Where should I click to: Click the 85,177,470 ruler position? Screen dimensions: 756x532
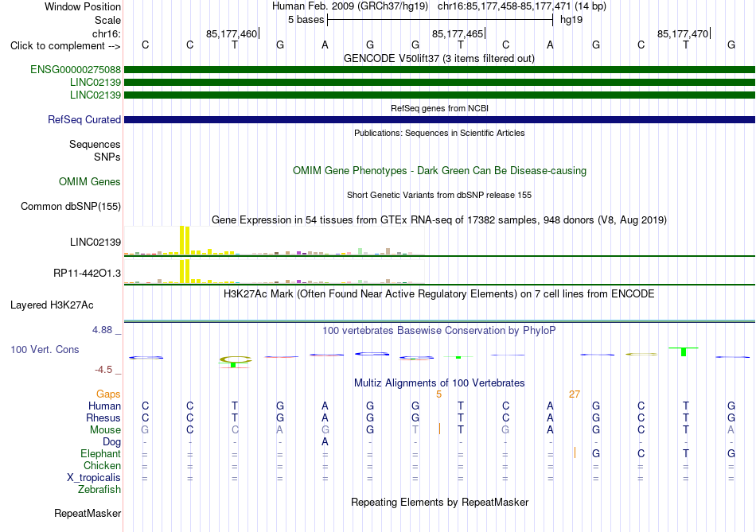(x=683, y=33)
